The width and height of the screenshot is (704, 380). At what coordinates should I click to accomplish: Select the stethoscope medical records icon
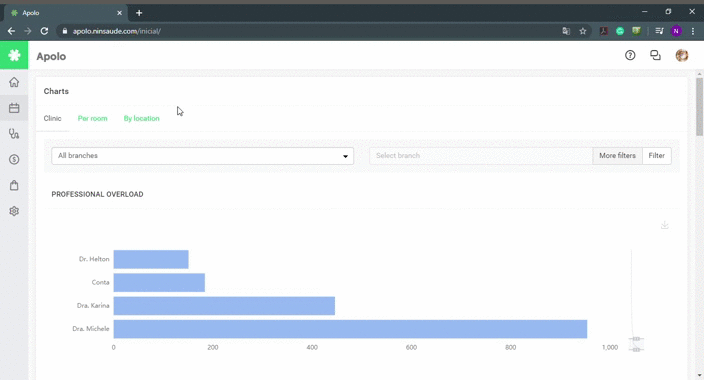pos(14,133)
